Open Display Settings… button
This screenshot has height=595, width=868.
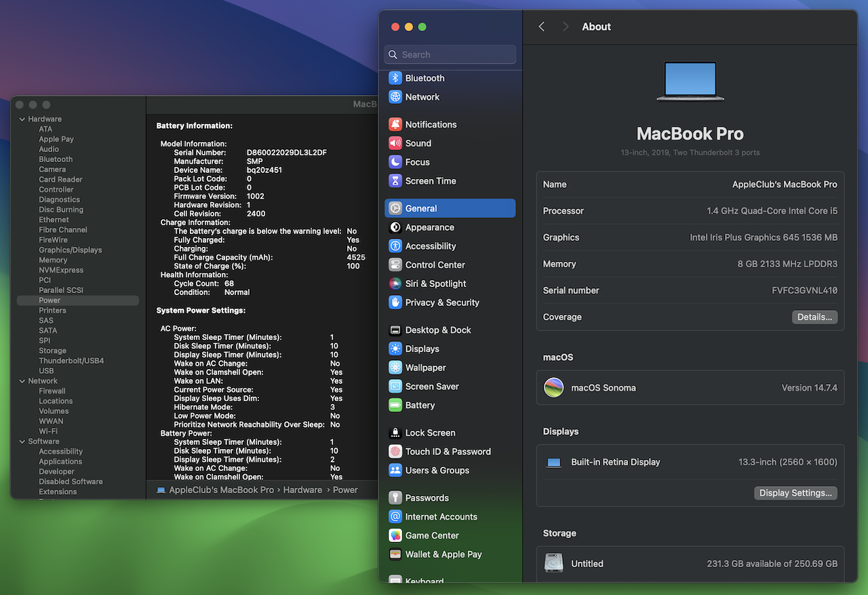point(795,493)
